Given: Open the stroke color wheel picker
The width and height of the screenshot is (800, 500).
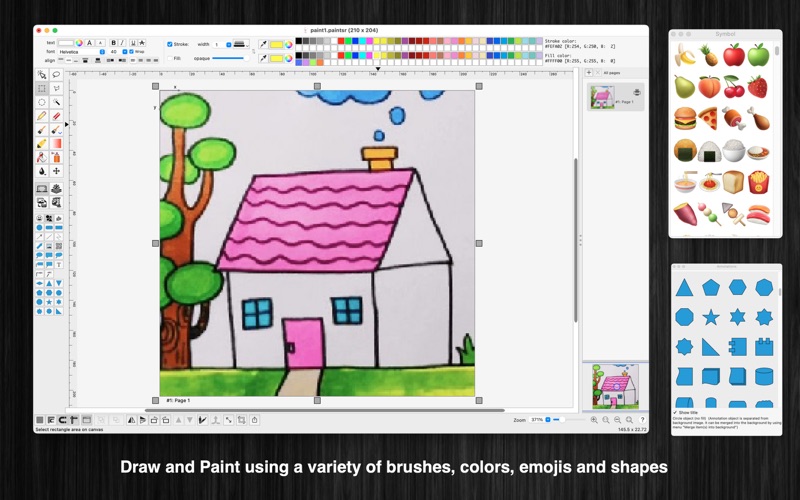Looking at the screenshot, I should tap(289, 44).
